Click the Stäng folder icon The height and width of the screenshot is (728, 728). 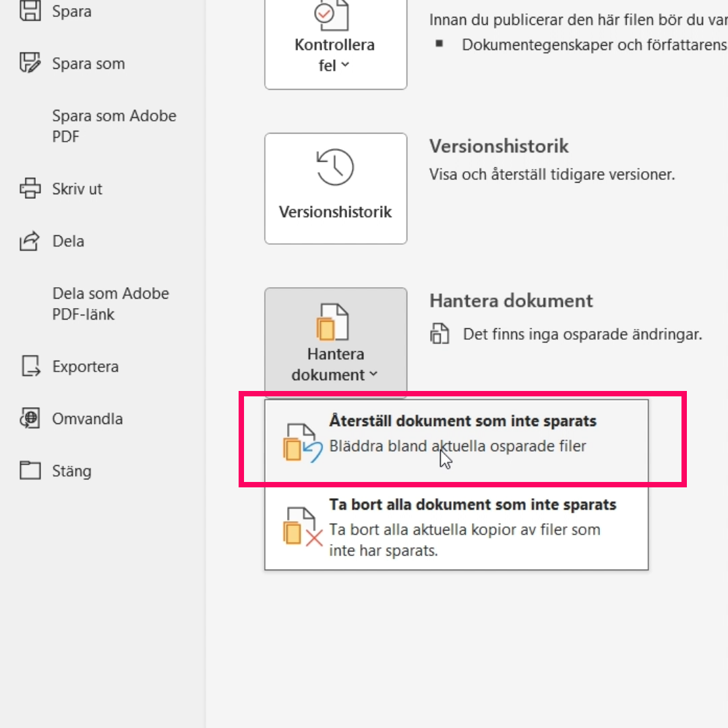click(30, 471)
